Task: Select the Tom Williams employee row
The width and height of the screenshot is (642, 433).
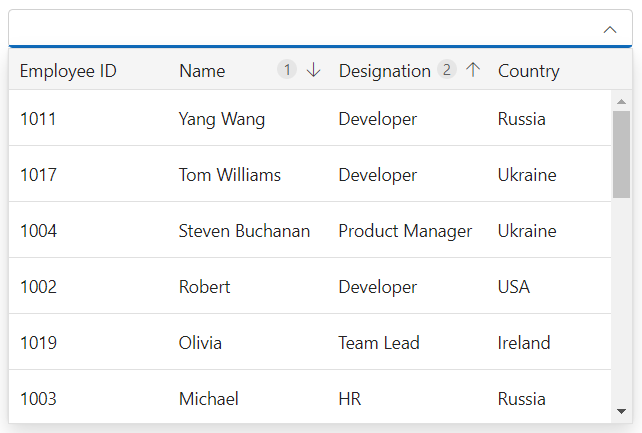Action: click(229, 175)
